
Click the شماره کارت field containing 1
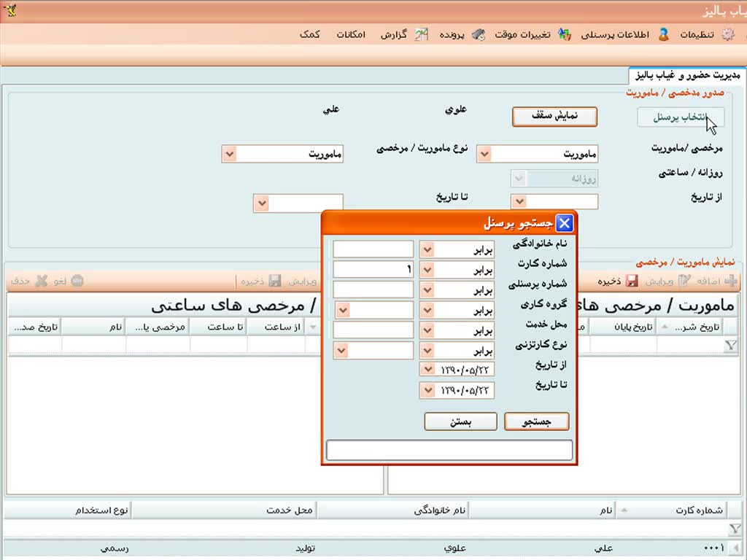[373, 270]
